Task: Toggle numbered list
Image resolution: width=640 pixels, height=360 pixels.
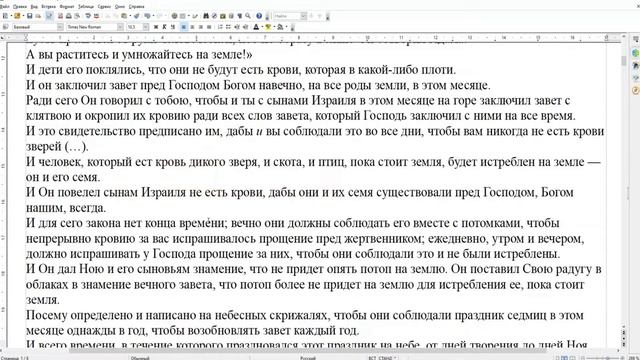Action: tap(220, 27)
